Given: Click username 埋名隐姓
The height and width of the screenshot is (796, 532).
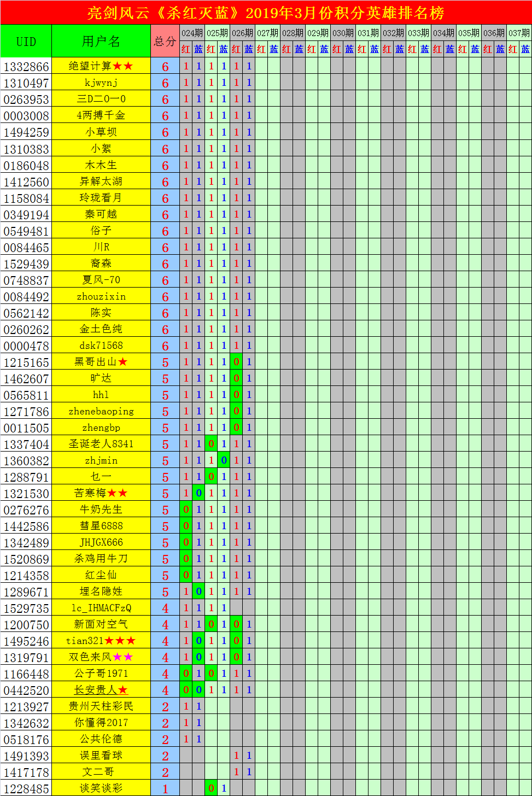Looking at the screenshot, I should point(101,591).
